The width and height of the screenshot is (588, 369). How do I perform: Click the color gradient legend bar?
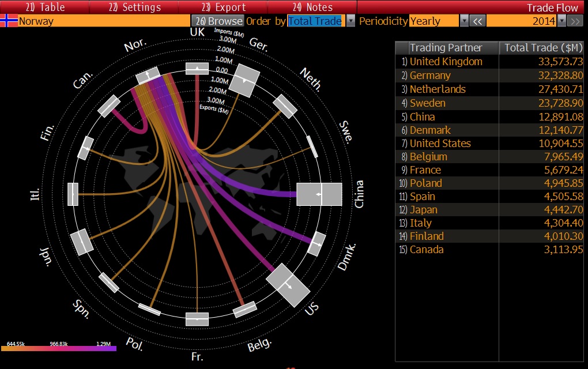pyautogui.click(x=59, y=349)
